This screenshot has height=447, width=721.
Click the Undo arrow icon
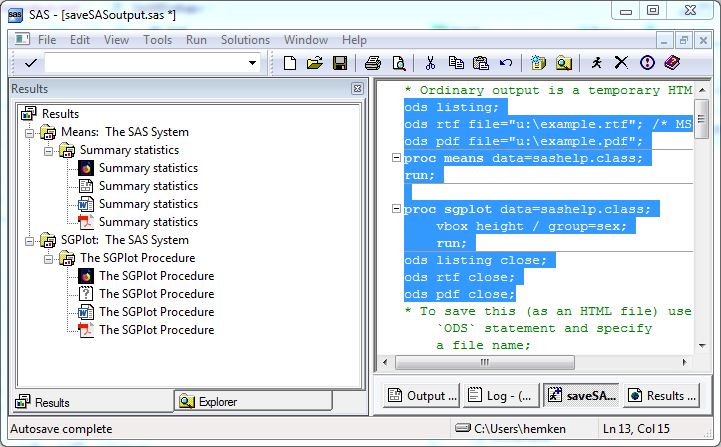[506, 63]
